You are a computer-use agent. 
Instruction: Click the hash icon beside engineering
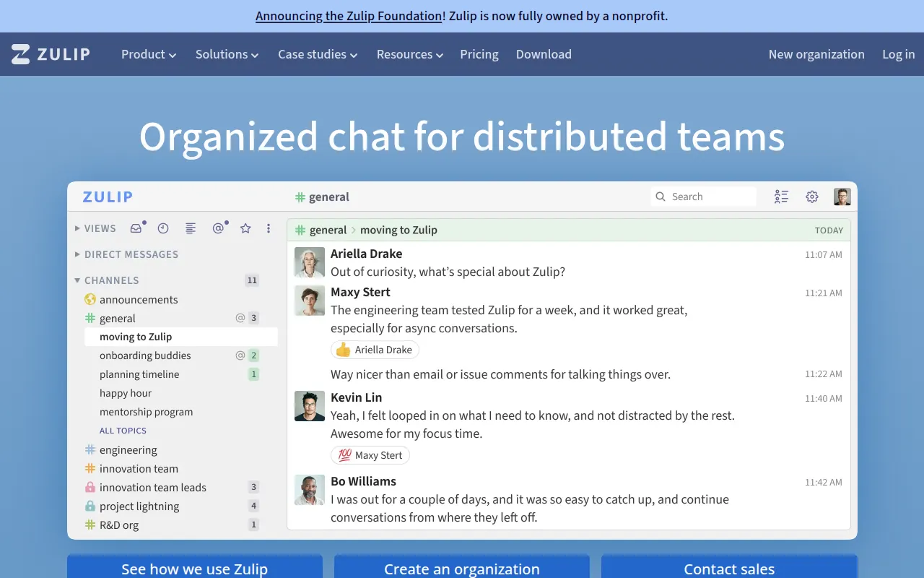coord(90,449)
